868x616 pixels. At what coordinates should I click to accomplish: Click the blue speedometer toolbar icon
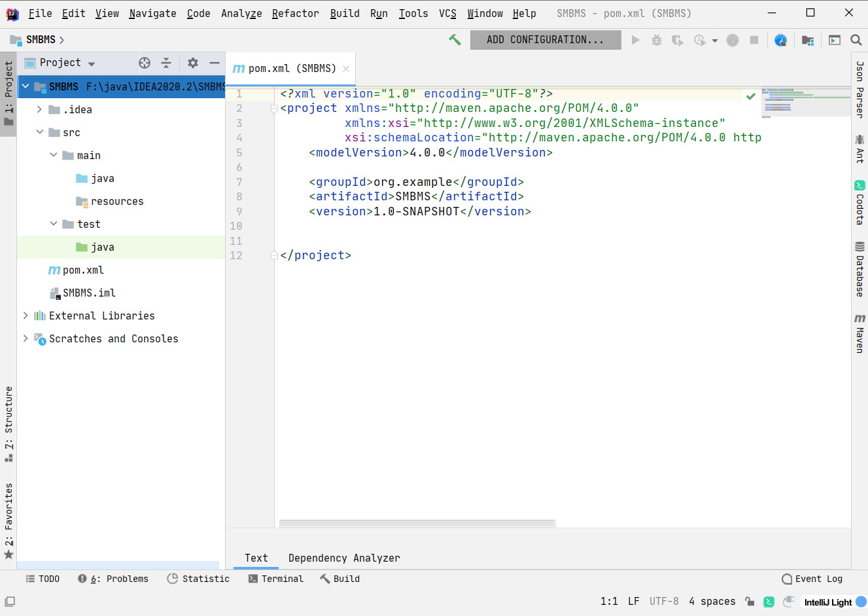pyautogui.click(x=780, y=40)
